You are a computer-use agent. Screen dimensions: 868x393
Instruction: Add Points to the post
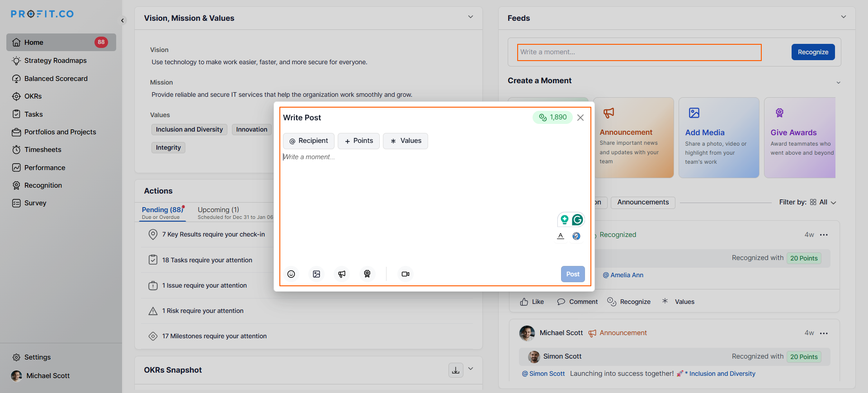pos(359,141)
